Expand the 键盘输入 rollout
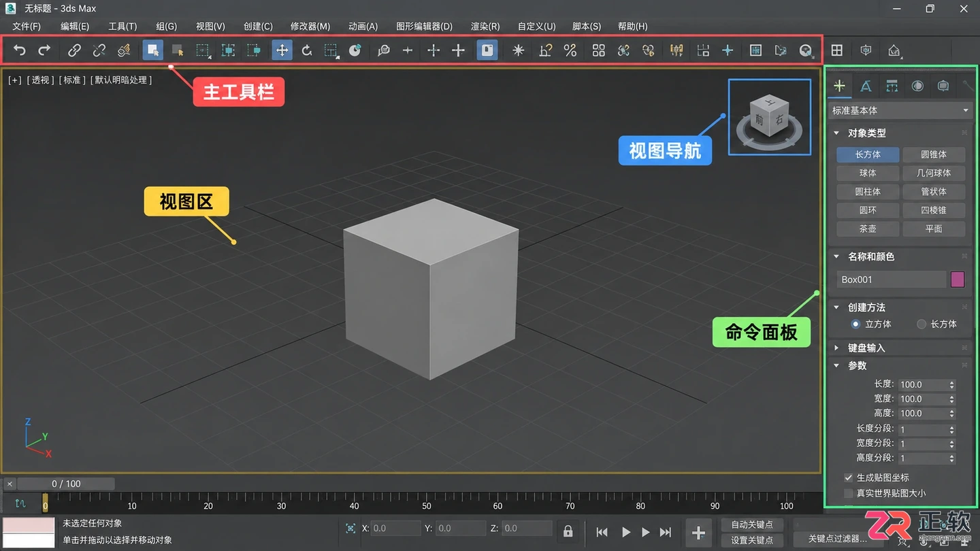The width and height of the screenshot is (980, 551). coord(836,348)
